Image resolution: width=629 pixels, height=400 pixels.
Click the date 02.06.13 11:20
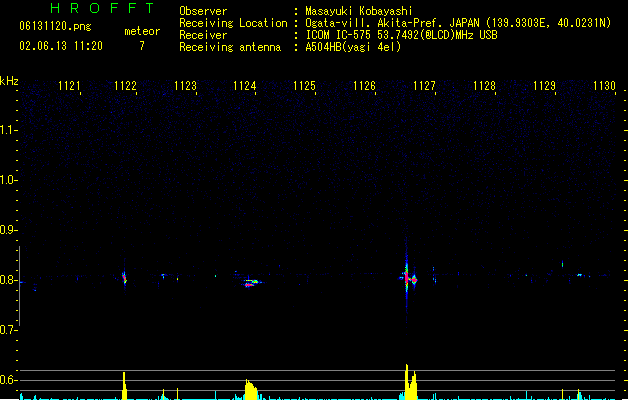tap(61, 46)
